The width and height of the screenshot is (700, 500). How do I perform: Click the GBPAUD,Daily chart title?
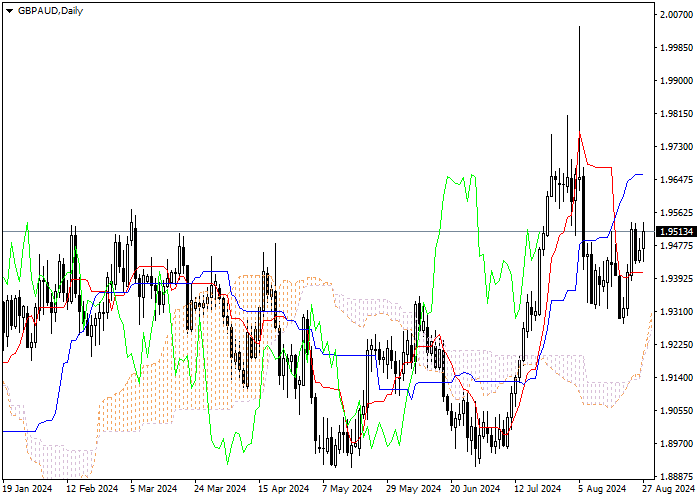click(50, 11)
